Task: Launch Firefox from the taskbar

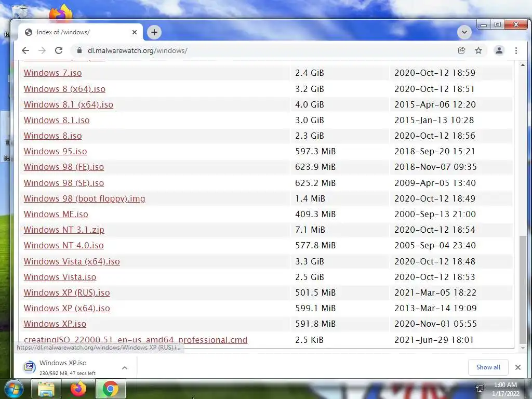Action: (78, 389)
